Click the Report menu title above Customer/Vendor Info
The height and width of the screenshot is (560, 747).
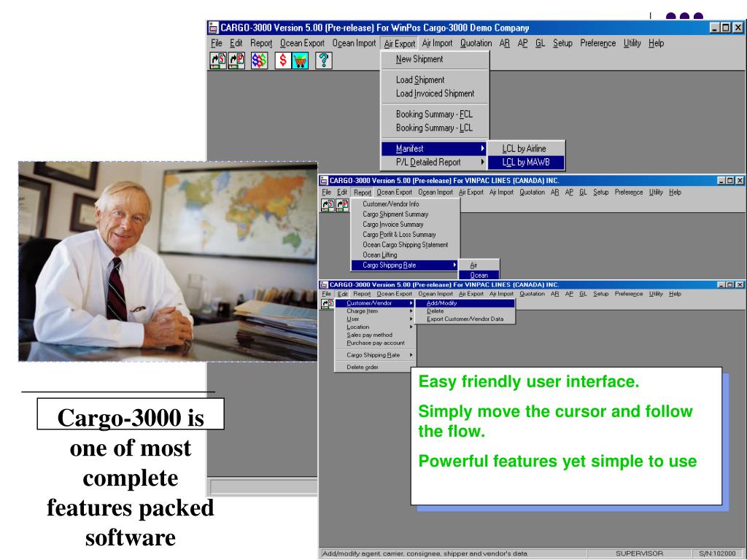pos(362,192)
